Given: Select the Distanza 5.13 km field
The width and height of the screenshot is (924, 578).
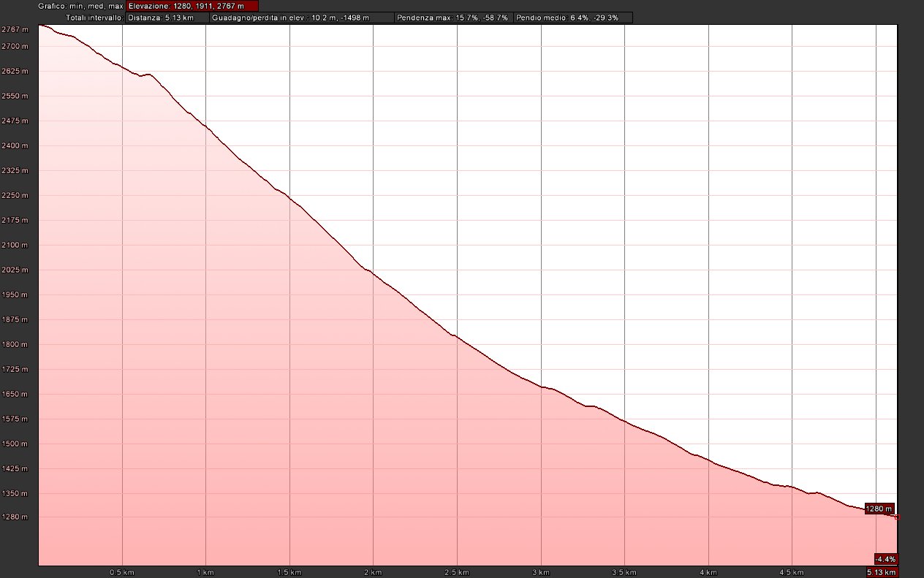Looking at the screenshot, I should (x=167, y=18).
